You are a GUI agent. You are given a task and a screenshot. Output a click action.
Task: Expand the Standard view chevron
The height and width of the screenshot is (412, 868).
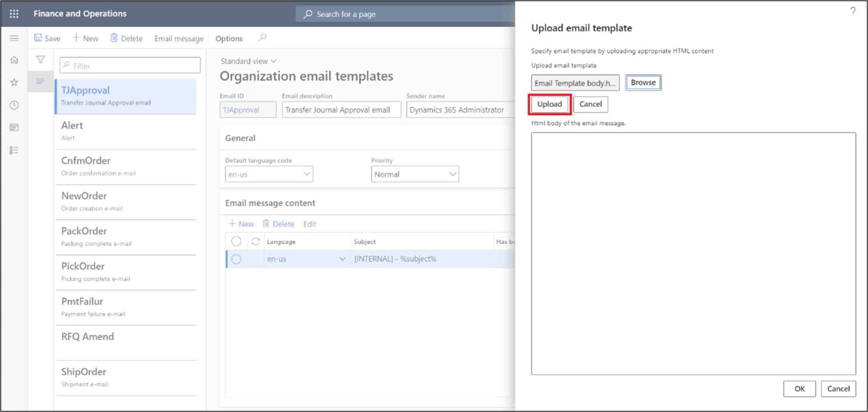click(x=273, y=61)
